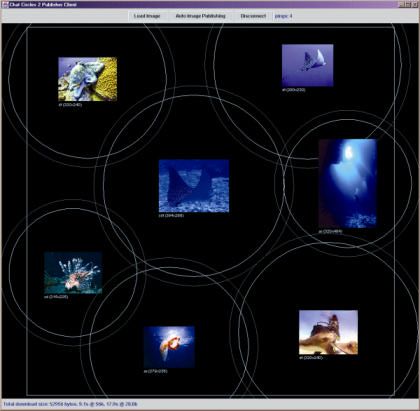Click the caption under the cave light image
The width and height of the screenshot is (420, 411).
click(330, 231)
